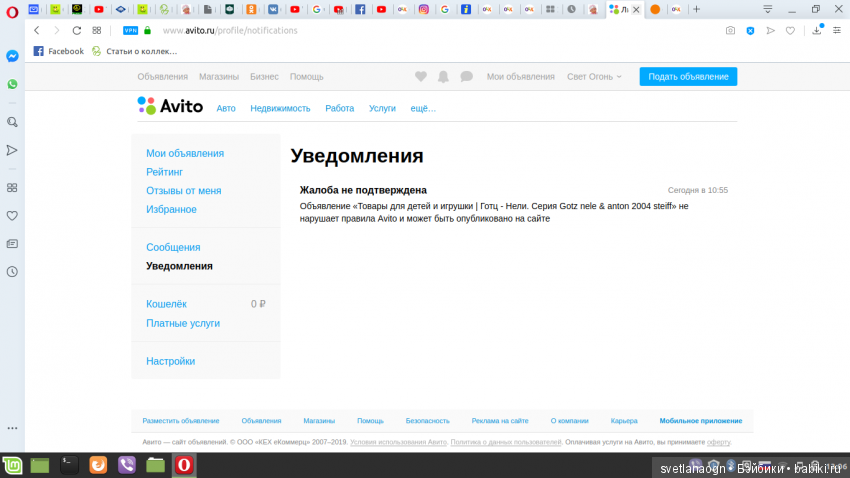Open Статьи о коллек… bookmark

134,51
